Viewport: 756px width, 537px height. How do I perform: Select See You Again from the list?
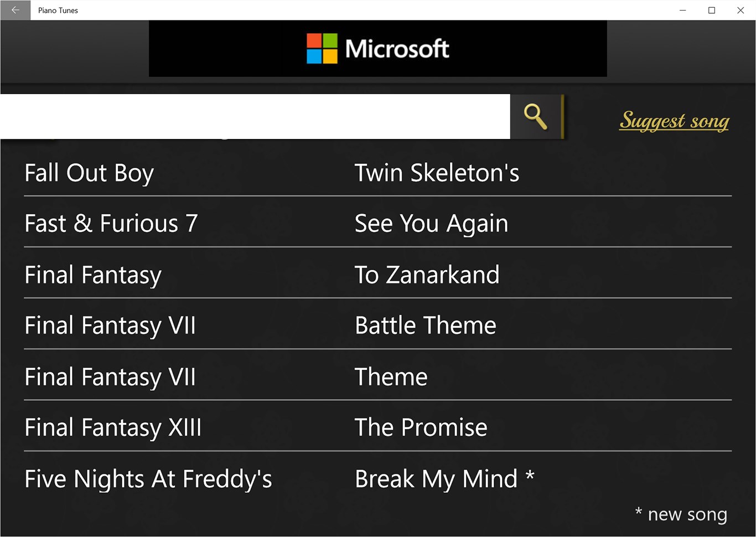point(431,223)
